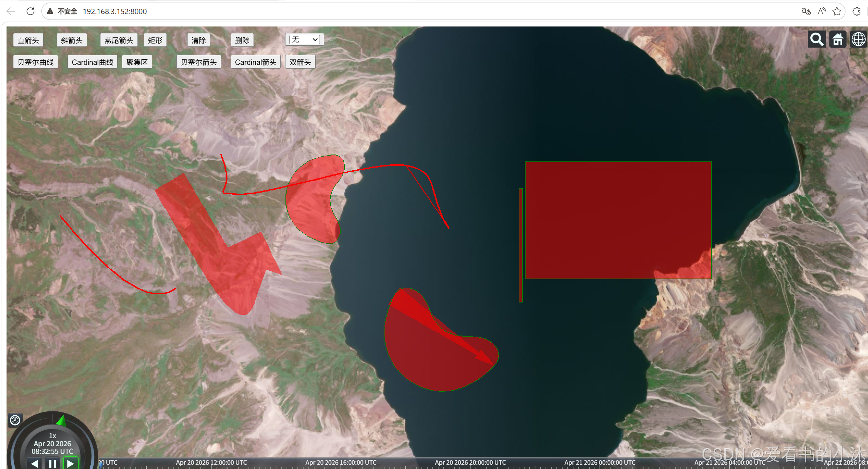
Task: Click the 清除 button
Action: 199,40
